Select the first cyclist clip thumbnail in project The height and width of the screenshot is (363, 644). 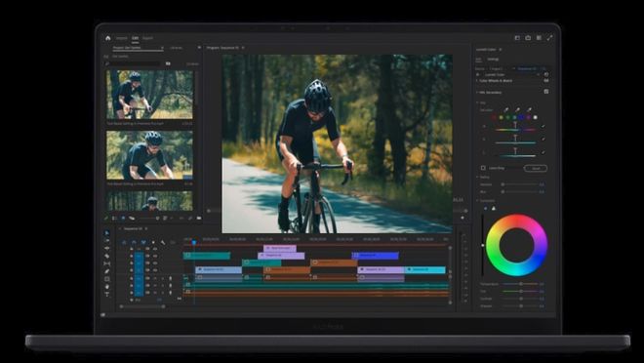(x=150, y=95)
